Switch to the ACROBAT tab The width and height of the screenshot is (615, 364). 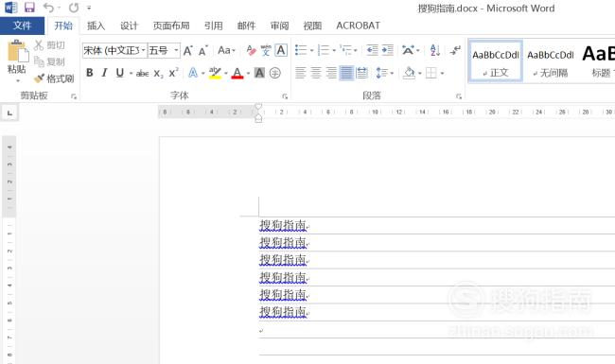[358, 26]
